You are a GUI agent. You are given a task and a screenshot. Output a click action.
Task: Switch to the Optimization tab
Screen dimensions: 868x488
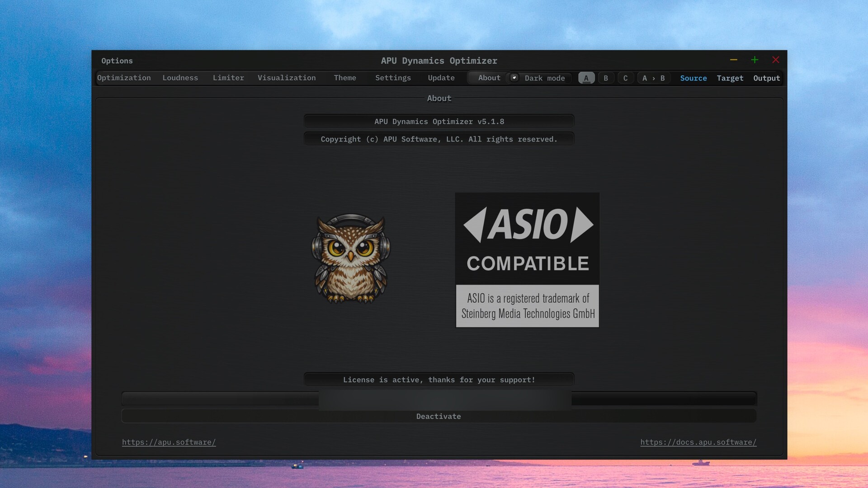(124, 78)
